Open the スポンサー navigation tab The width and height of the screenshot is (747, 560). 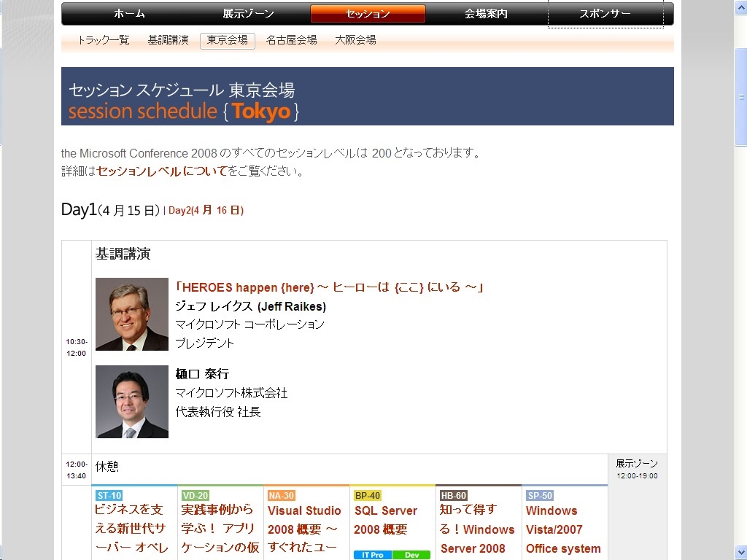point(605,13)
